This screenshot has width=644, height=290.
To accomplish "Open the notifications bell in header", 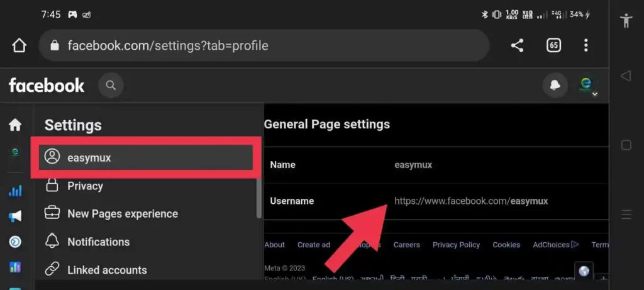I will tap(555, 86).
